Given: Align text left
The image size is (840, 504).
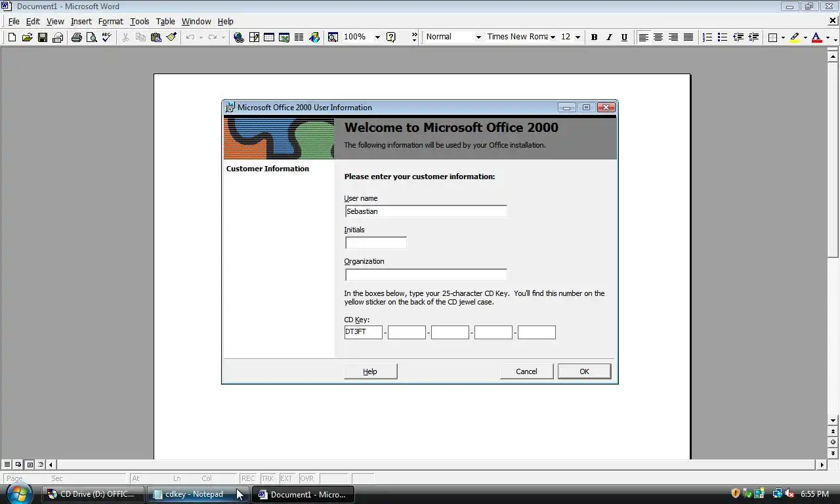Looking at the screenshot, I should [643, 37].
